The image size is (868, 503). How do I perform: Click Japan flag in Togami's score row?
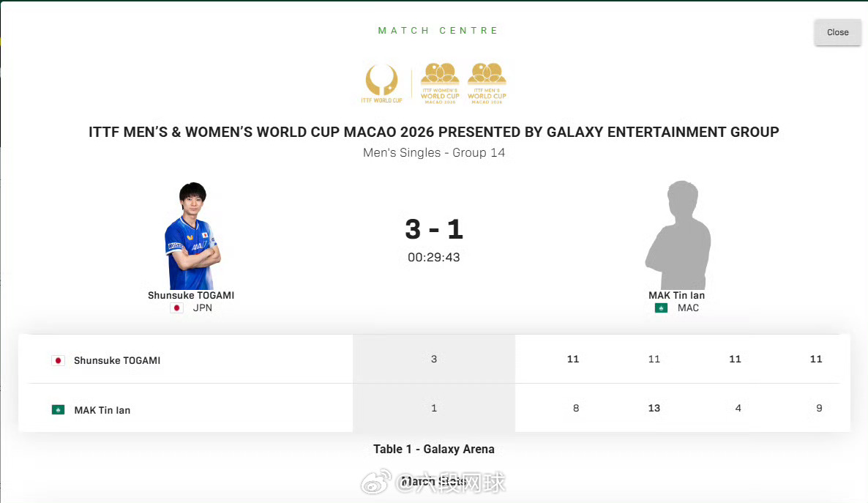point(58,360)
